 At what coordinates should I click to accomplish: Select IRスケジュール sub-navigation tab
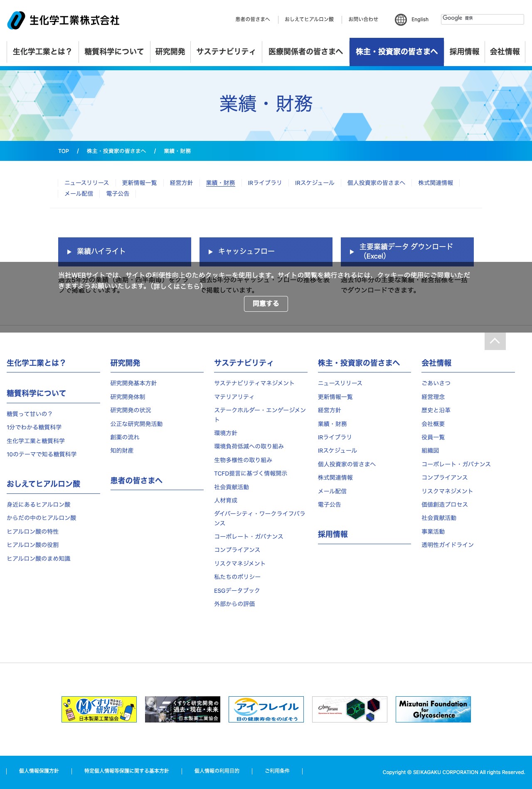tap(315, 183)
